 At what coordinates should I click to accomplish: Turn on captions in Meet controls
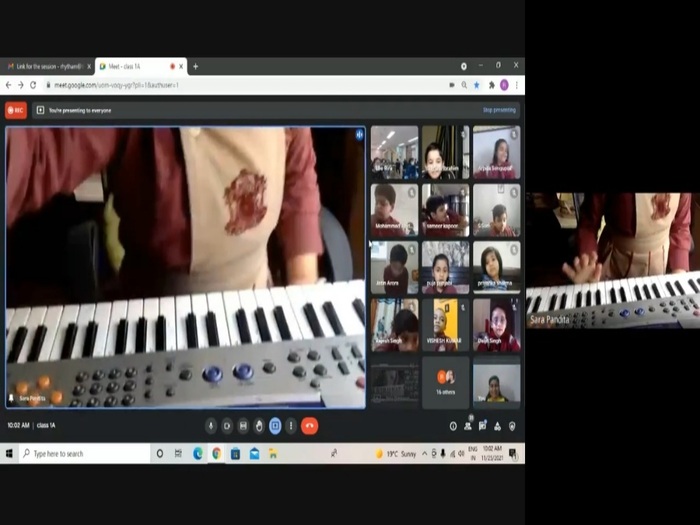243,426
